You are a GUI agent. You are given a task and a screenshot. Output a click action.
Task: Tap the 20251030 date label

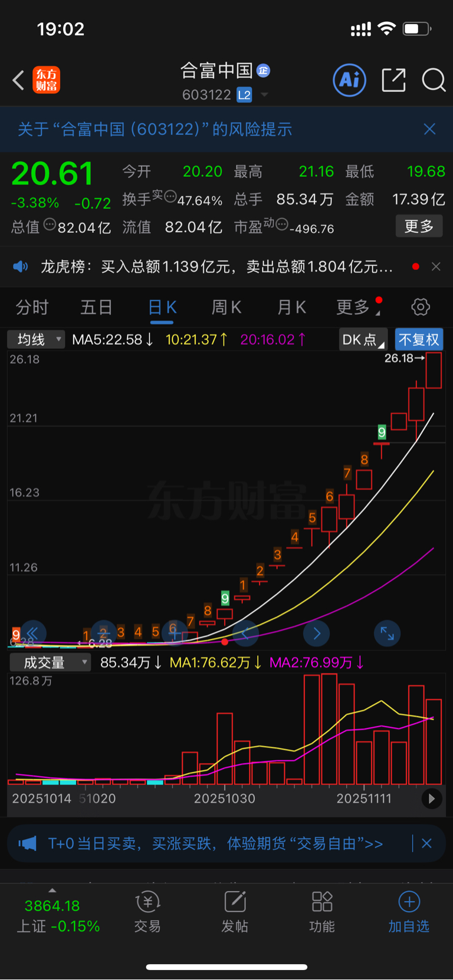(225, 798)
